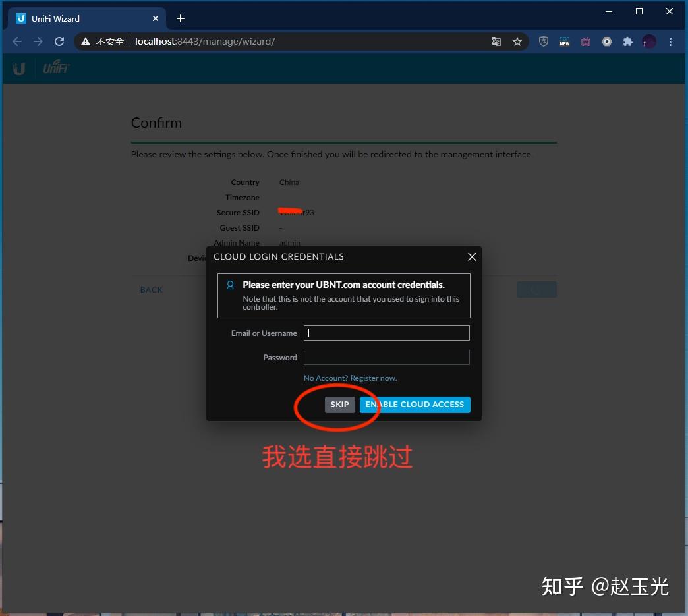The image size is (688, 616).
Task: Focus the Email or Username field
Action: point(387,333)
